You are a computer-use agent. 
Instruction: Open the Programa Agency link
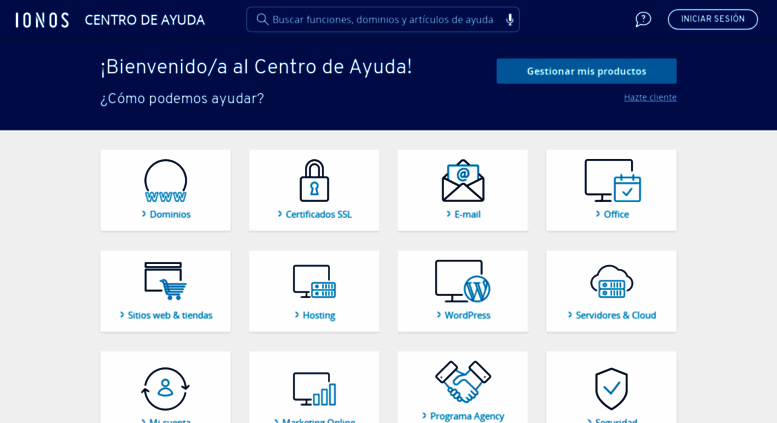pos(463,416)
